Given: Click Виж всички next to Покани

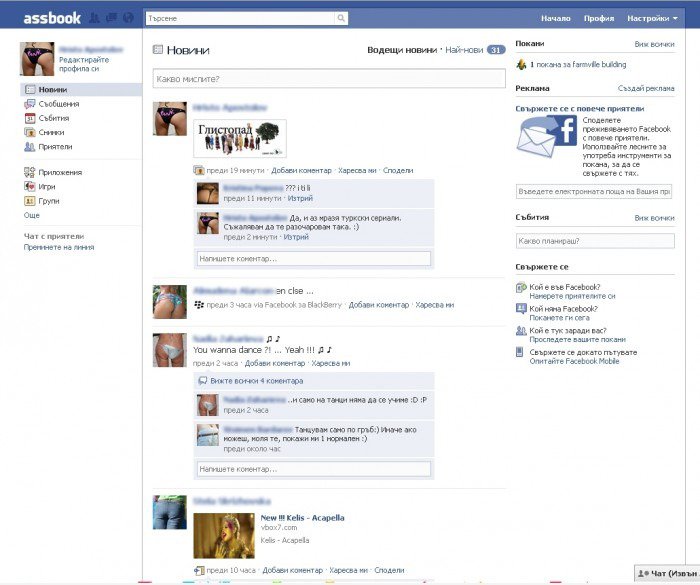Looking at the screenshot, I should pos(654,44).
